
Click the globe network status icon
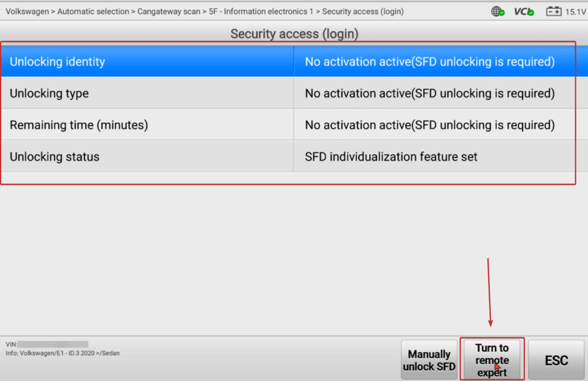pyautogui.click(x=498, y=11)
